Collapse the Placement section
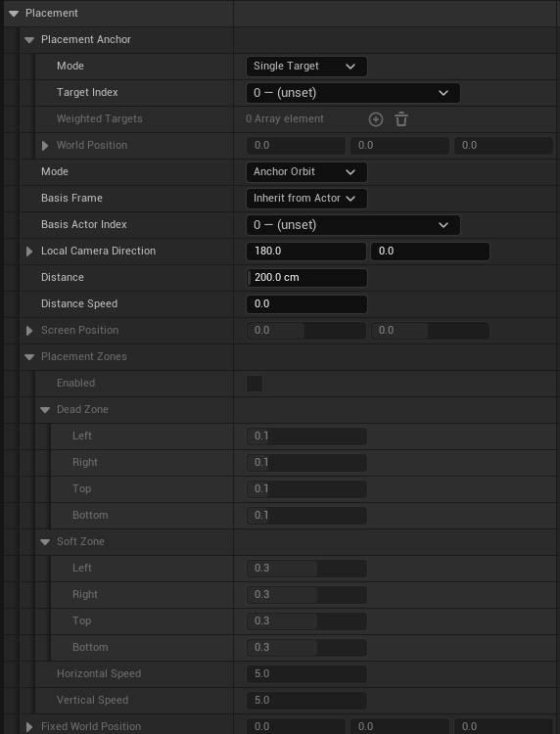The height and width of the screenshot is (734, 560). pyautogui.click(x=14, y=13)
